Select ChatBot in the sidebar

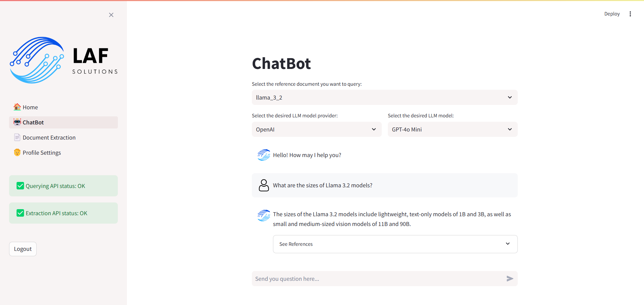click(x=63, y=122)
